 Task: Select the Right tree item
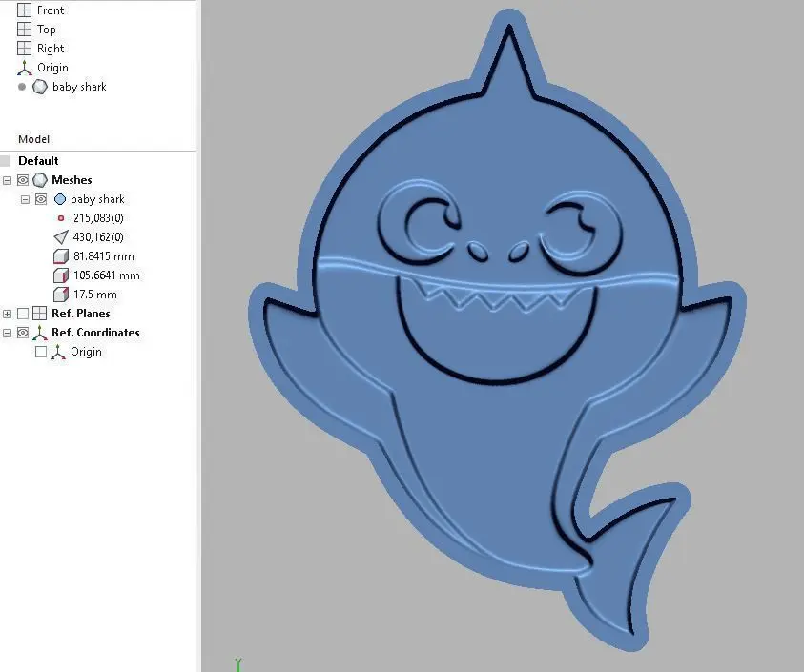(x=51, y=49)
